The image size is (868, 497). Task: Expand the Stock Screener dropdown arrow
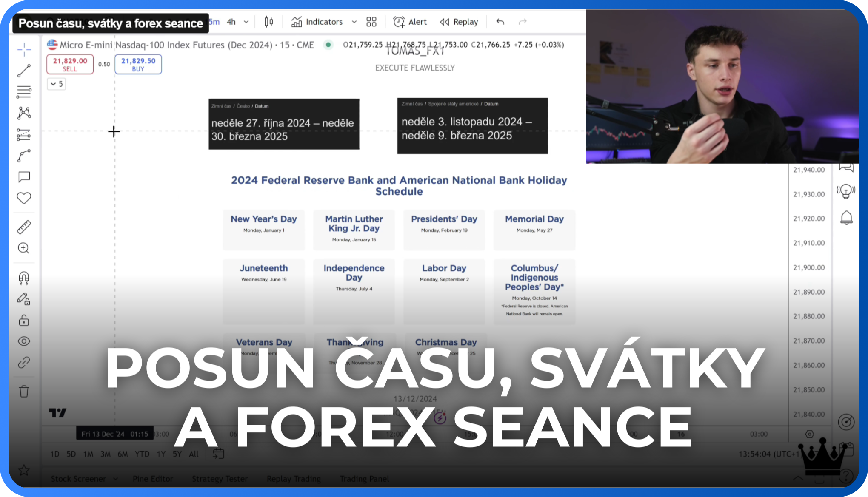[x=116, y=479]
